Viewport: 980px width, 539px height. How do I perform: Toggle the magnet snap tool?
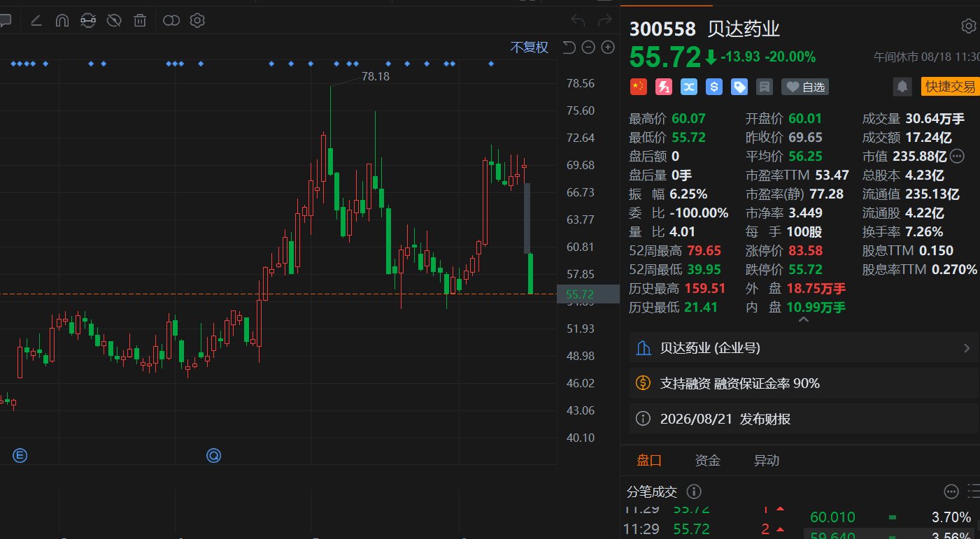(x=62, y=21)
